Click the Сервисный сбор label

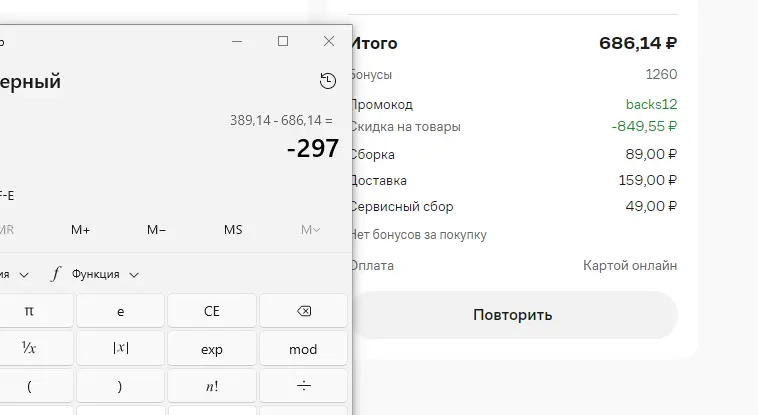pos(402,207)
